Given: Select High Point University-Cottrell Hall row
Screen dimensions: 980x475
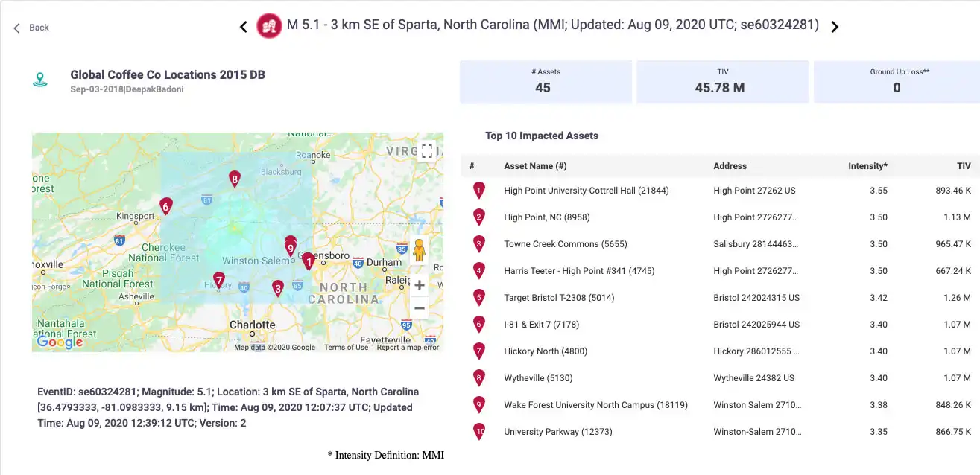Looking at the screenshot, I should [x=720, y=191].
